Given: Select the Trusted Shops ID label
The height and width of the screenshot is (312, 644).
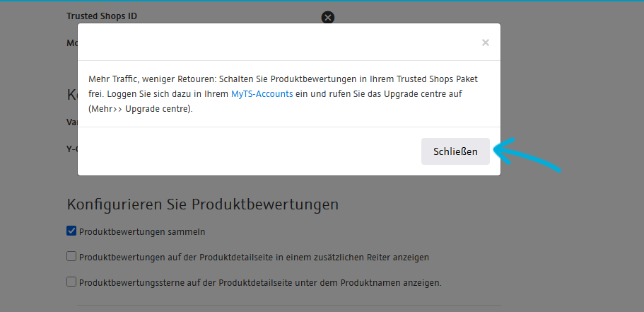Looking at the screenshot, I should (102, 16).
